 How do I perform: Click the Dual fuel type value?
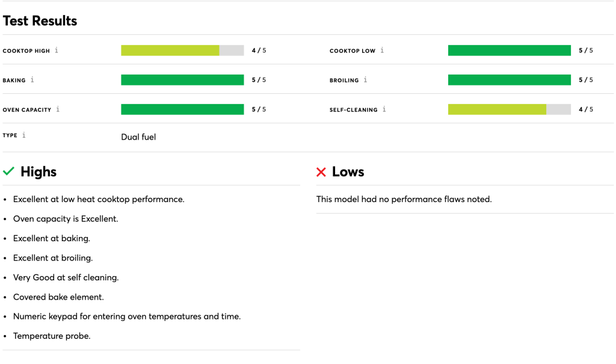click(x=138, y=137)
